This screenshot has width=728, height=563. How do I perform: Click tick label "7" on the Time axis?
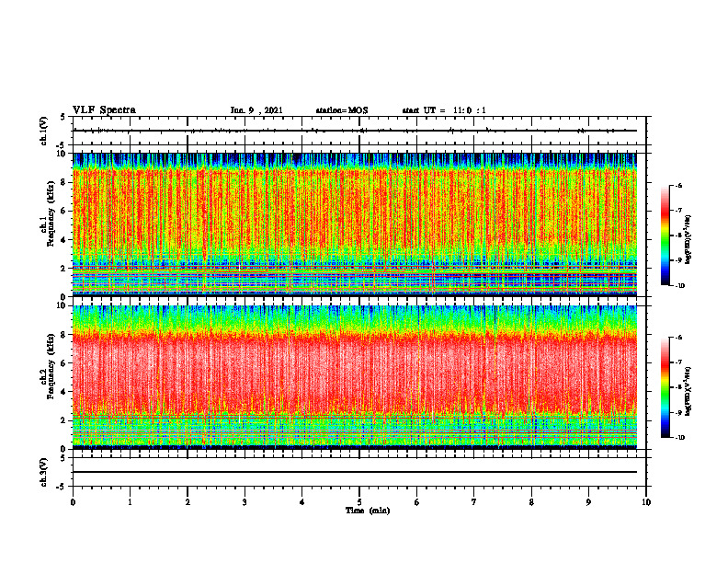click(474, 502)
